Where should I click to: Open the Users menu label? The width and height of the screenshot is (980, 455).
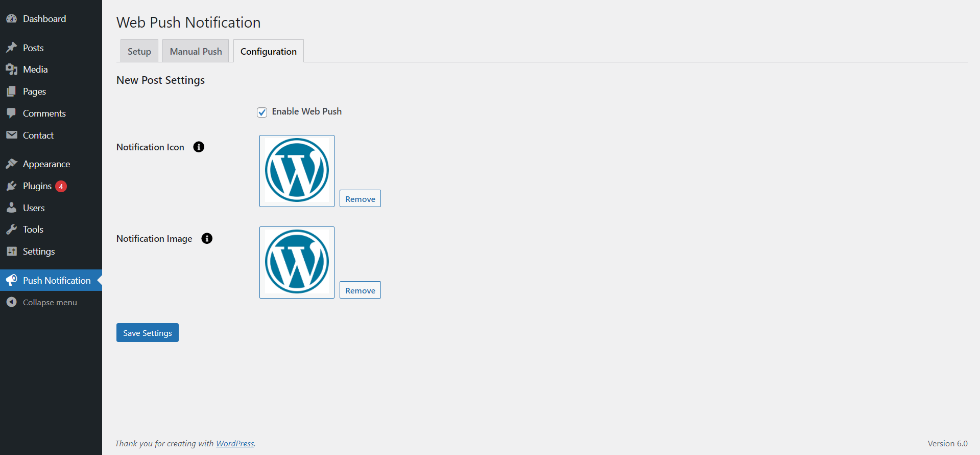(x=34, y=208)
